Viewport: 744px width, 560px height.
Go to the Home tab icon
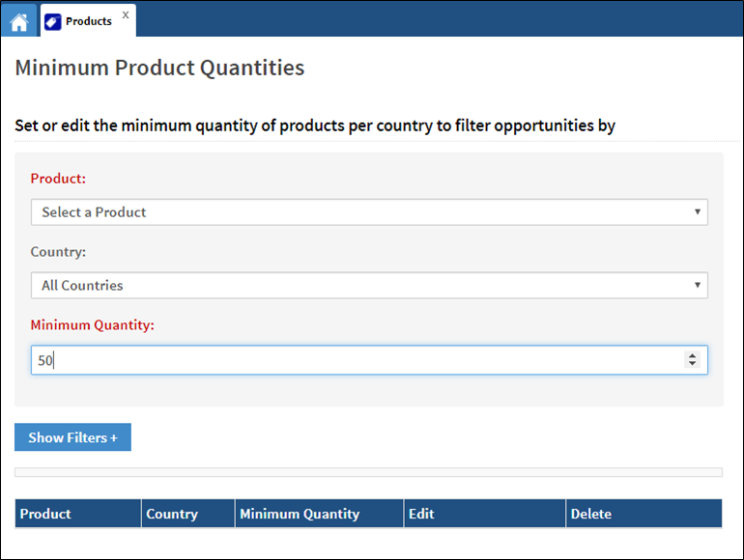[x=19, y=22]
